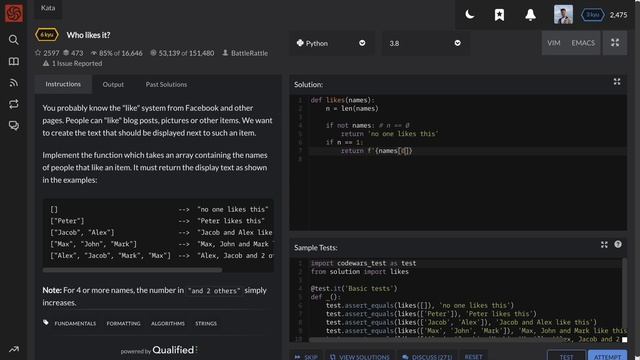The height and width of the screenshot is (360, 640).
Task: Open notifications bell
Action: pyautogui.click(x=530, y=15)
